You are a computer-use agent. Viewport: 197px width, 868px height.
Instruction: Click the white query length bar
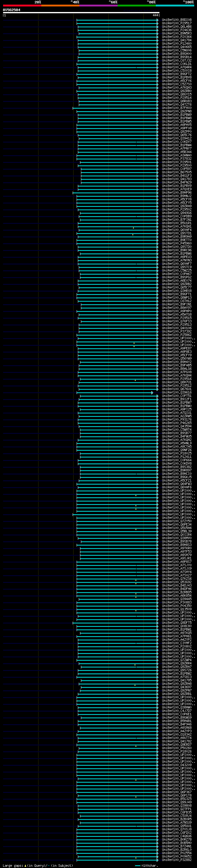(x=81, y=12)
